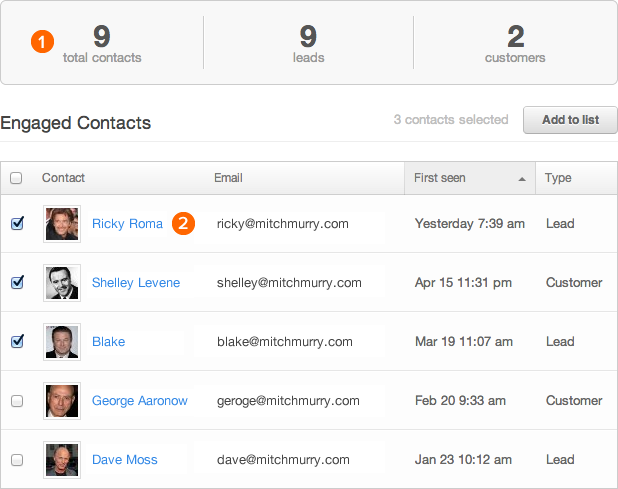Click the First seen sort arrow
The width and height of the screenshot is (618, 489).
522,179
